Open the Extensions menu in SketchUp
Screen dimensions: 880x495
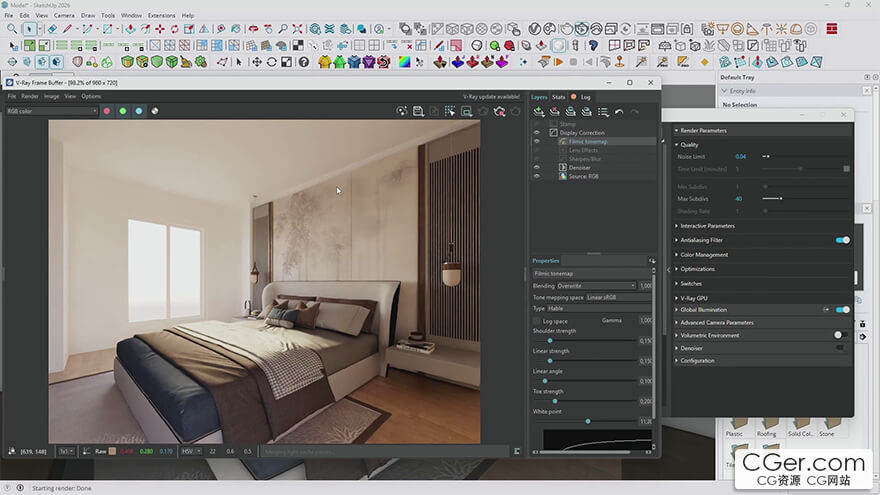click(x=161, y=15)
